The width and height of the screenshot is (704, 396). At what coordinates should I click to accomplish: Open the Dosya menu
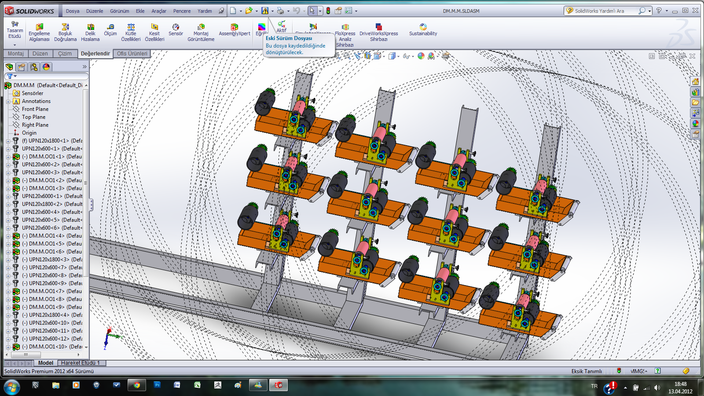72,11
